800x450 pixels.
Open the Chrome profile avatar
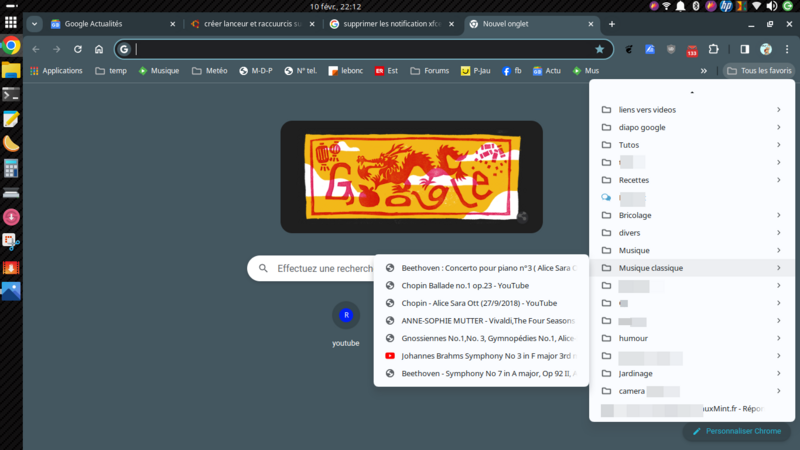click(766, 49)
